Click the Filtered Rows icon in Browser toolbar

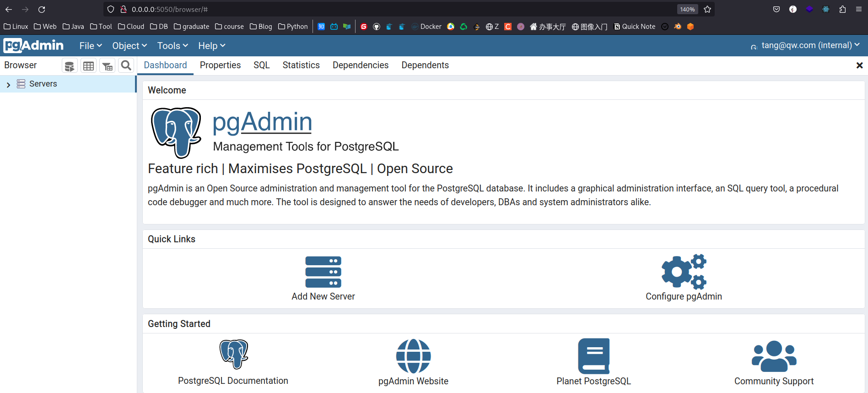pos(108,66)
